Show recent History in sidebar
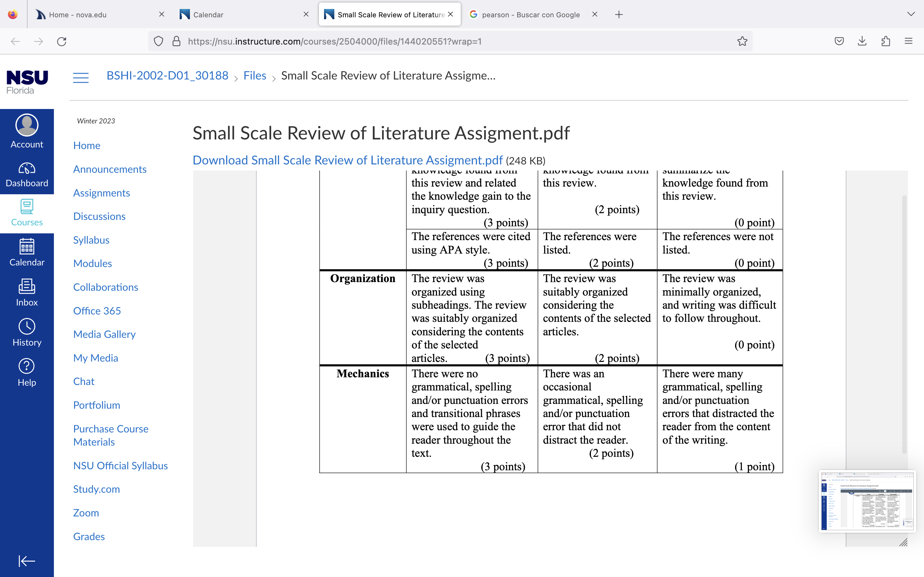 click(x=27, y=332)
